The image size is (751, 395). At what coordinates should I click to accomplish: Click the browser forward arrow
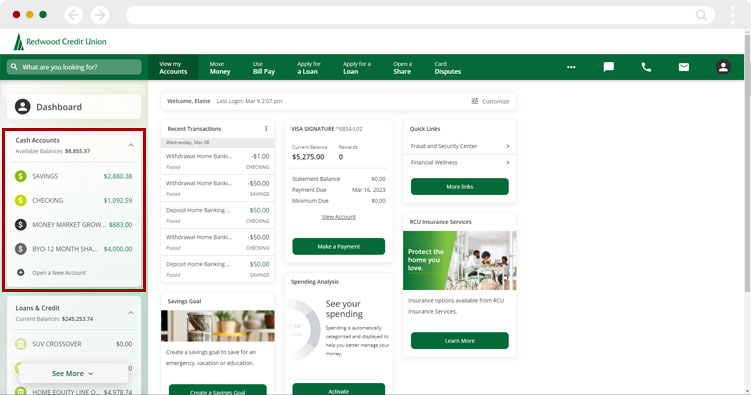(x=100, y=15)
